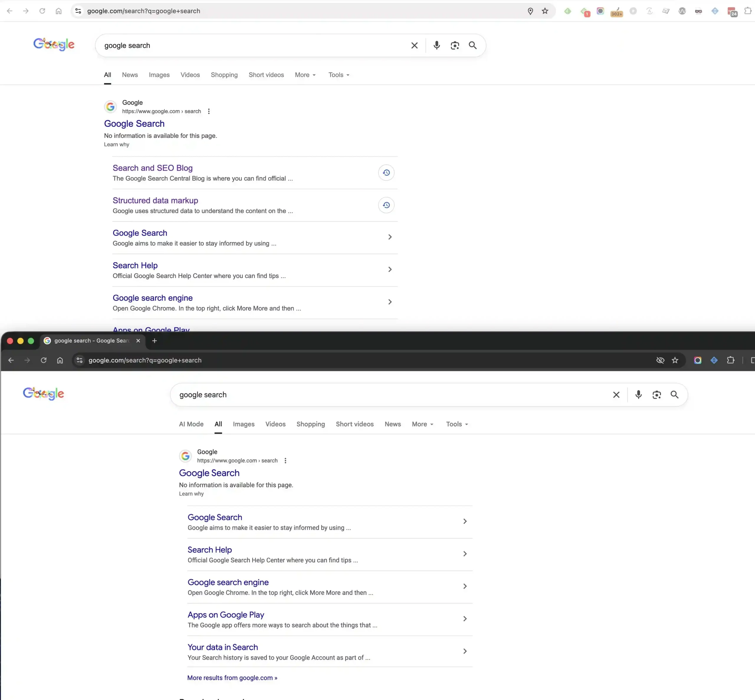Go back in the dark-themed browser window
This screenshot has height=700, width=755.
pyautogui.click(x=11, y=360)
